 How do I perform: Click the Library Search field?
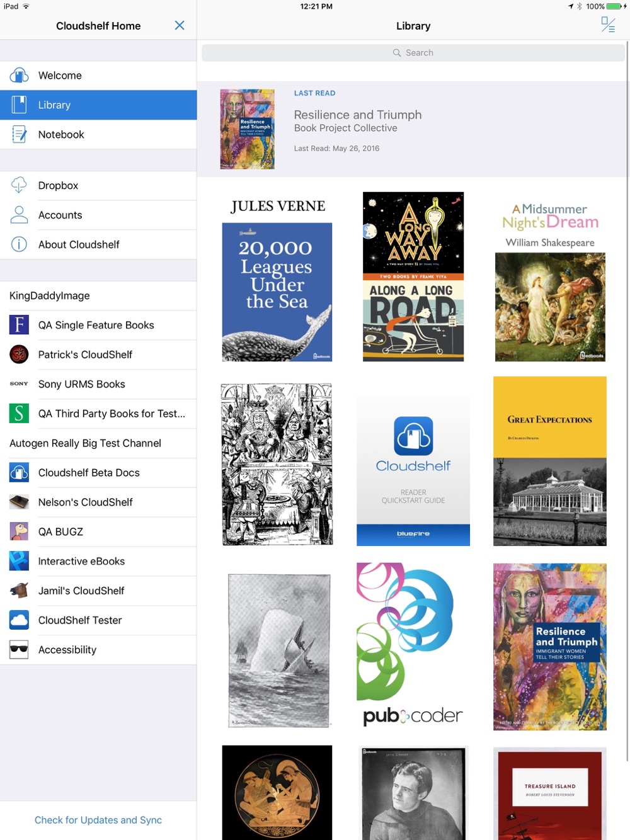pos(413,53)
